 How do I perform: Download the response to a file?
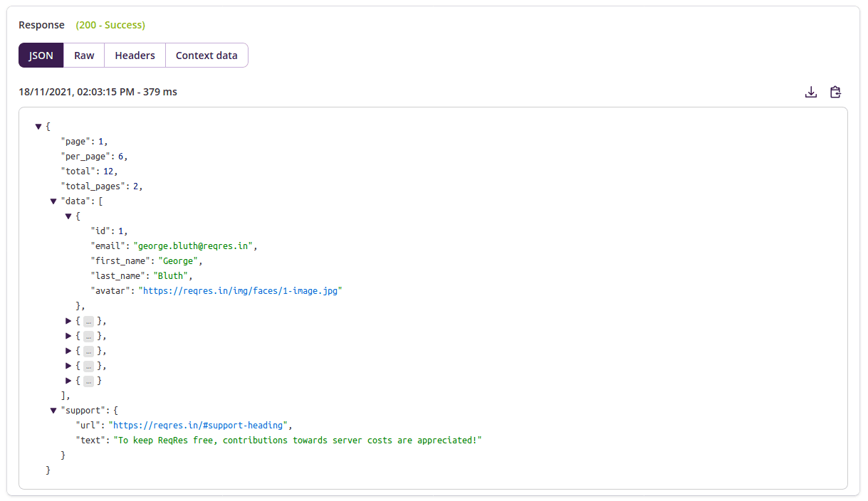click(x=811, y=92)
